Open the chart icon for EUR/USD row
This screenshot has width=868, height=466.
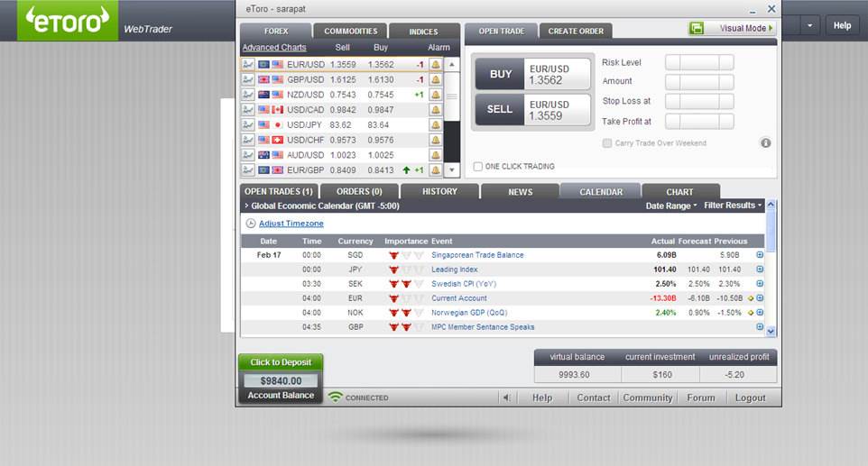[248, 65]
